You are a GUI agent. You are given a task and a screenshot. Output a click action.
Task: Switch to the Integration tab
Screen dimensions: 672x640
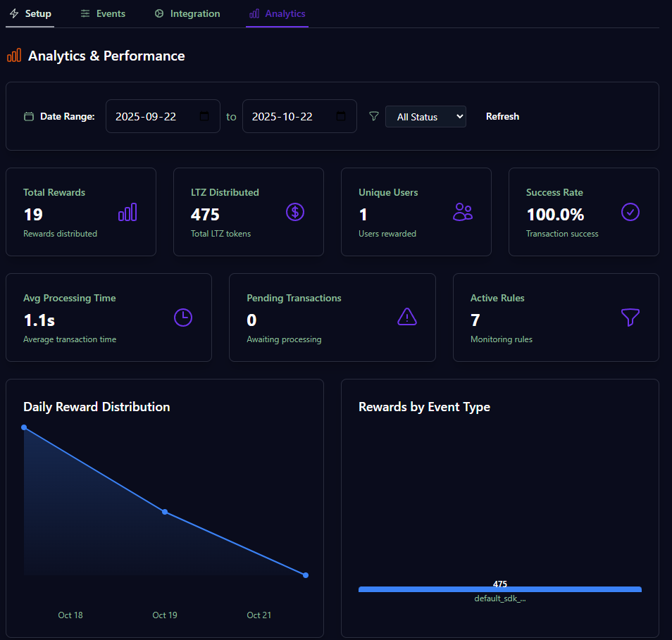pyautogui.click(x=187, y=13)
